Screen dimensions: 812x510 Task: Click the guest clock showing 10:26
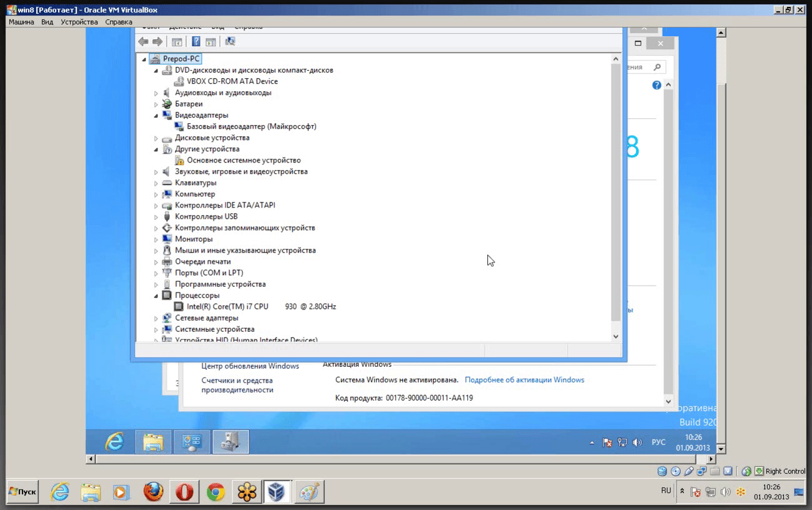[x=693, y=442]
